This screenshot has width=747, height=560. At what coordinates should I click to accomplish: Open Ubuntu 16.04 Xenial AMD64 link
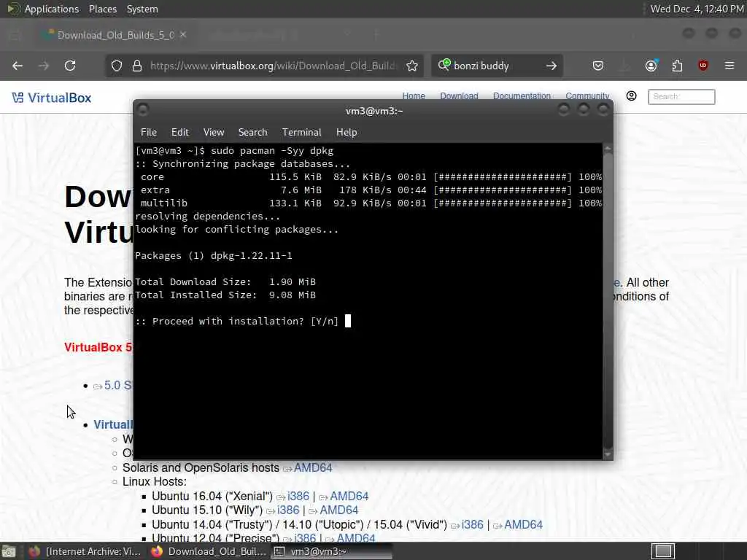pos(349,496)
